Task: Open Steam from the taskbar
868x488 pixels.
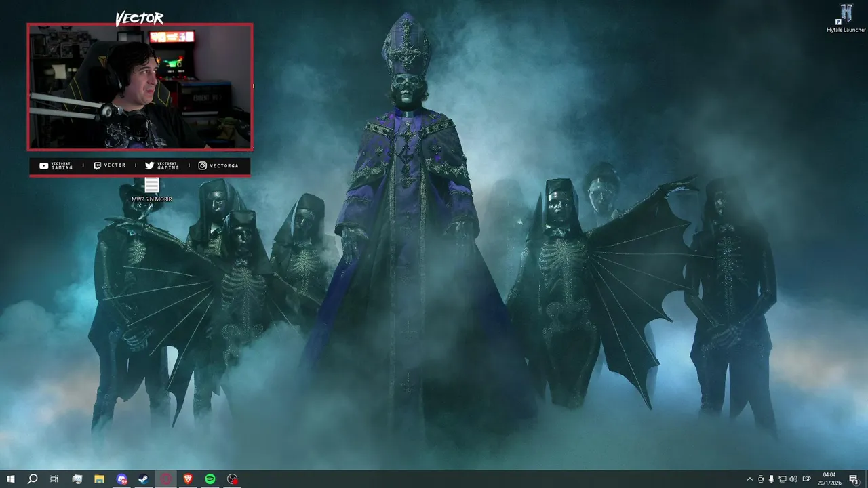Action: pos(144,479)
